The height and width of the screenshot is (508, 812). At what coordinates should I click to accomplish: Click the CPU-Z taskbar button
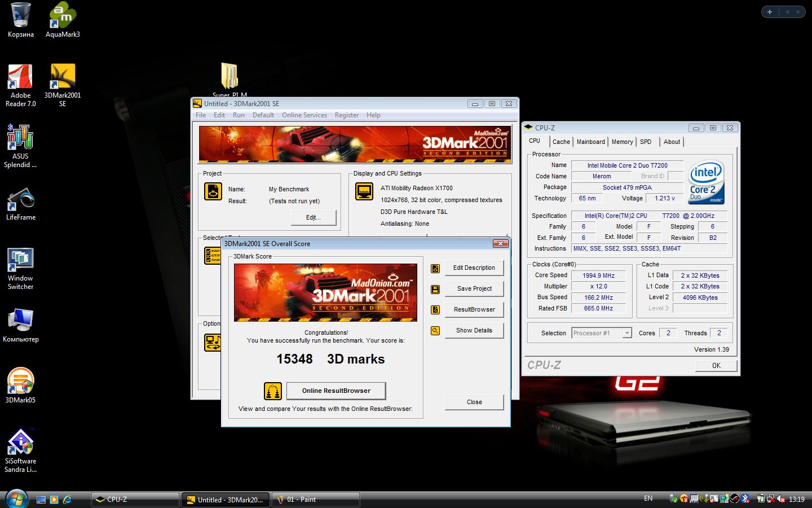point(135,500)
